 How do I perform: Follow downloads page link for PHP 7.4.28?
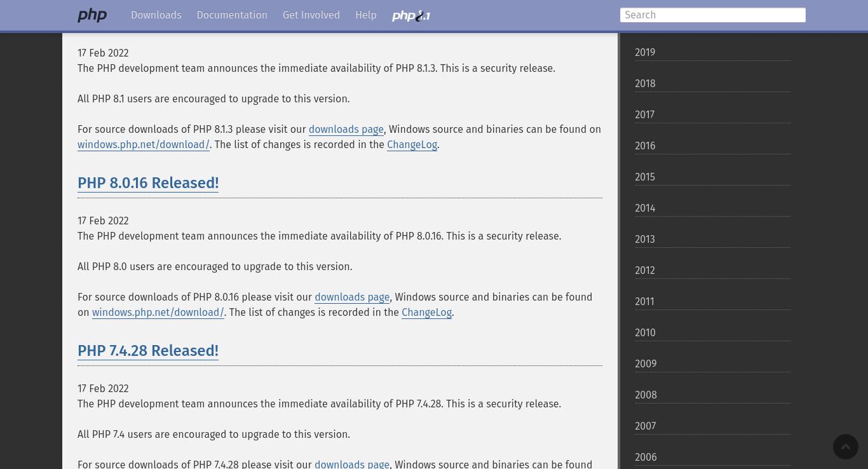352,465
